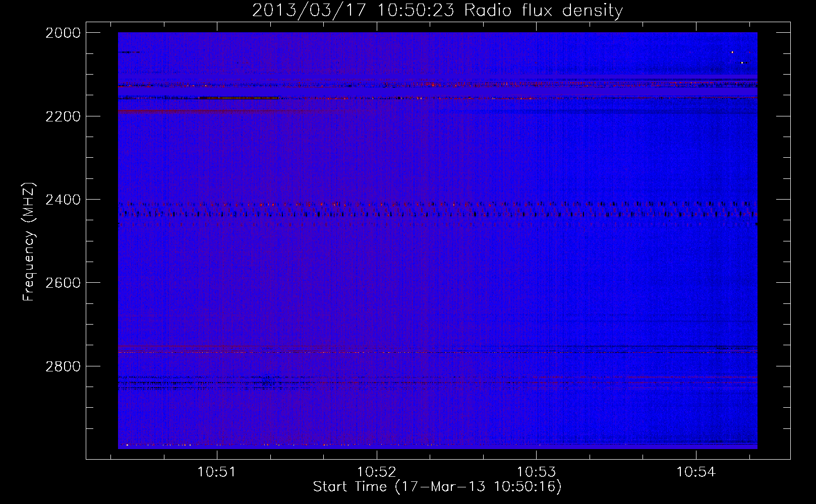816x504 pixels.
Task: Click the '10:53' time axis label
Action: [536, 472]
